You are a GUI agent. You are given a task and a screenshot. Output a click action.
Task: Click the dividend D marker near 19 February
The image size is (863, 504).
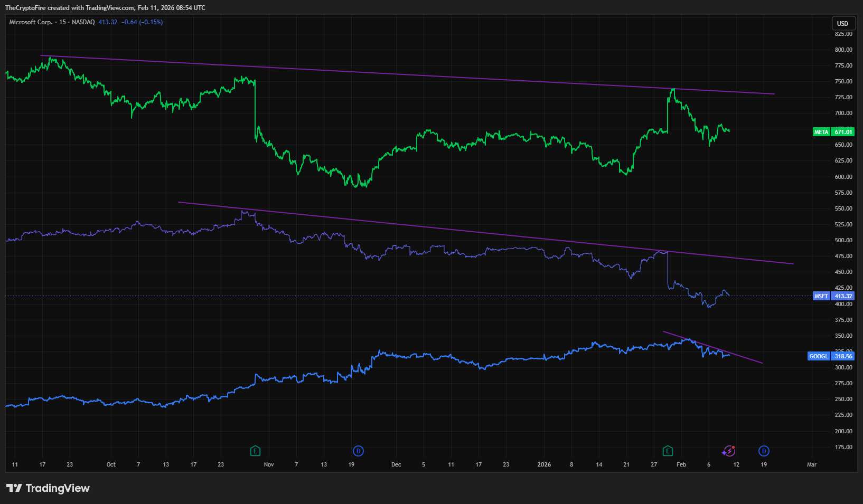pos(764,451)
